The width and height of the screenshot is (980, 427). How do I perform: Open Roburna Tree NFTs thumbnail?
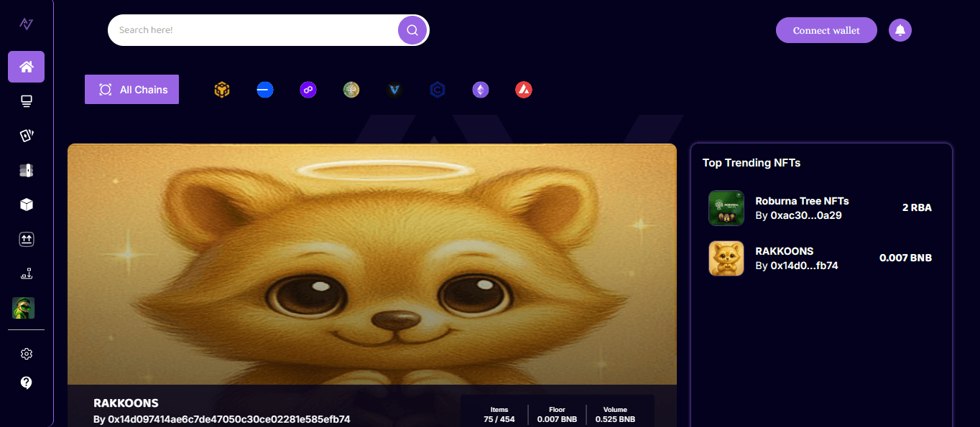tap(726, 208)
